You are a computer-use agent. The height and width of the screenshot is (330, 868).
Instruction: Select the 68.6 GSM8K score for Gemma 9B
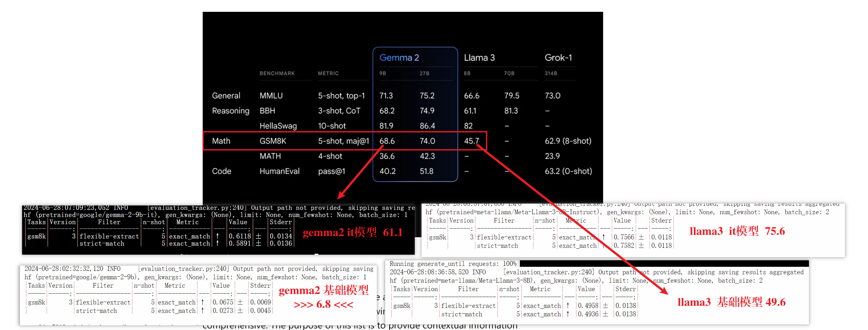click(x=387, y=141)
